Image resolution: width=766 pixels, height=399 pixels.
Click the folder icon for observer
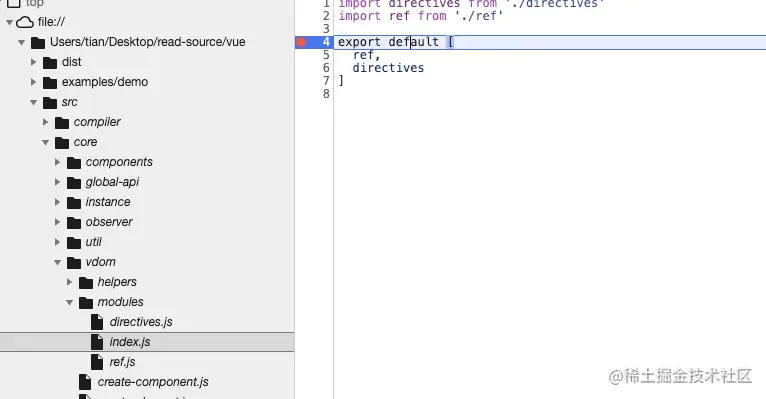[74, 223]
